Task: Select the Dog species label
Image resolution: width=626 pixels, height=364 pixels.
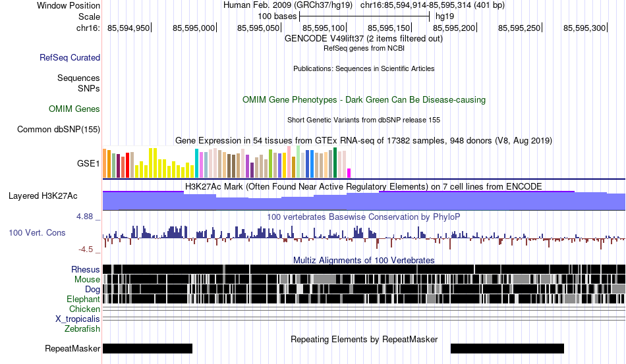Action: click(92, 290)
